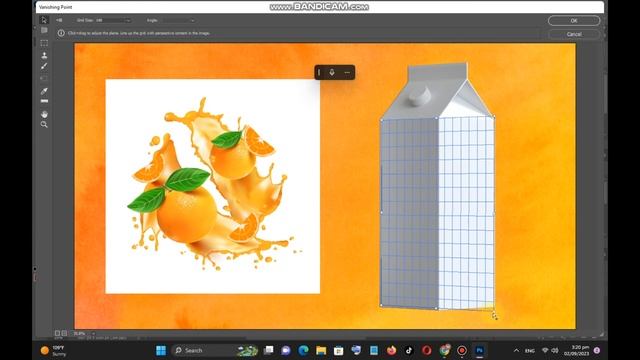The width and height of the screenshot is (640, 360).
Task: Select the Edit Plane arrow tool
Action: pyautogui.click(x=44, y=20)
